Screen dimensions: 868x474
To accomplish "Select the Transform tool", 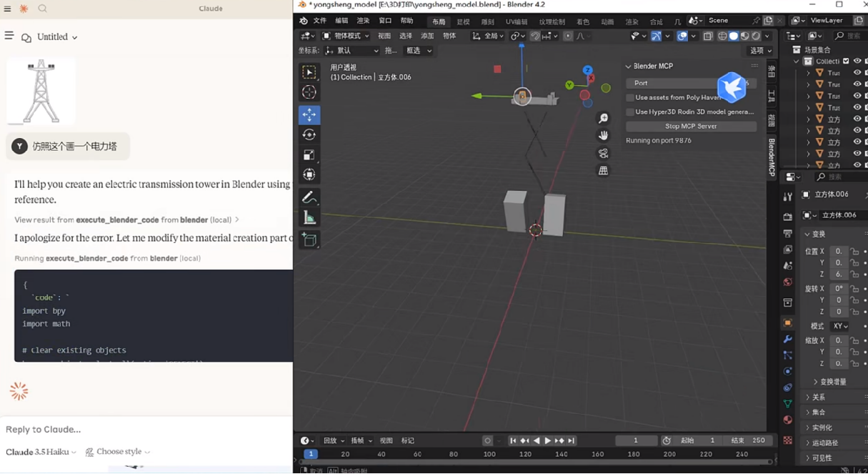I will (309, 174).
